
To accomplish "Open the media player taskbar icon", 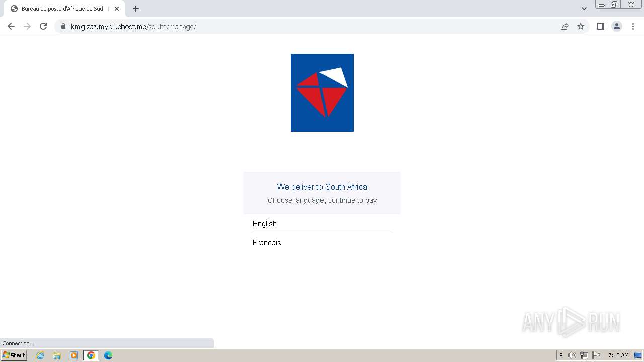I will point(74,355).
